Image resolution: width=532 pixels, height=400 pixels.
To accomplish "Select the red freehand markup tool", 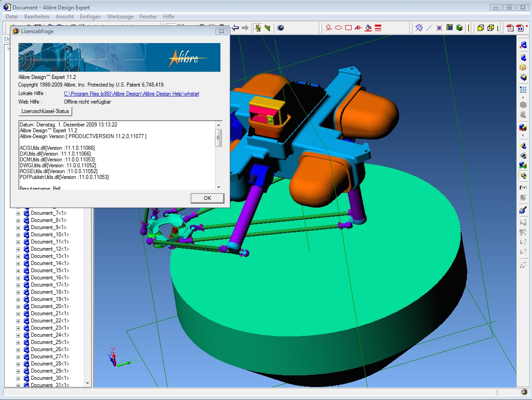I will click(x=329, y=28).
